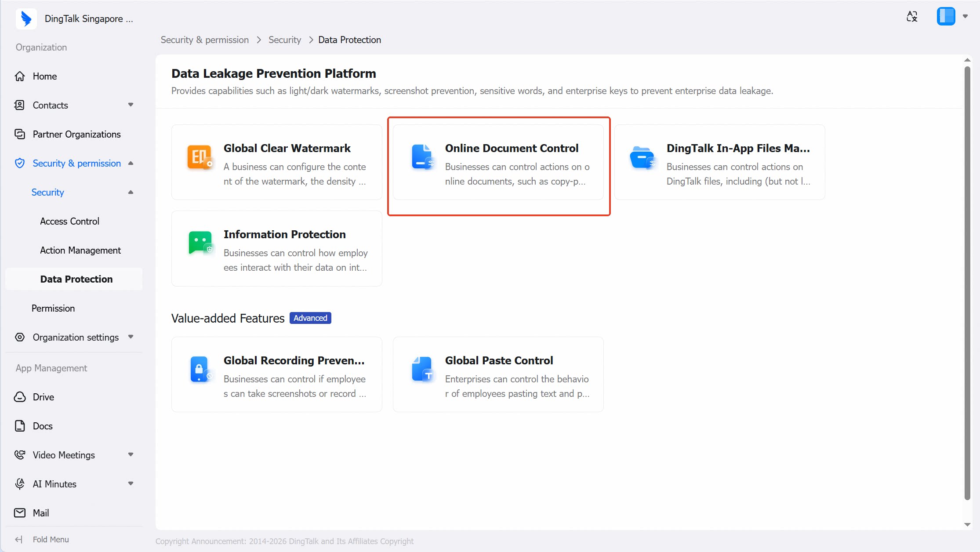This screenshot has height=552, width=980.
Task: Click the Fold Menu label
Action: (x=51, y=539)
